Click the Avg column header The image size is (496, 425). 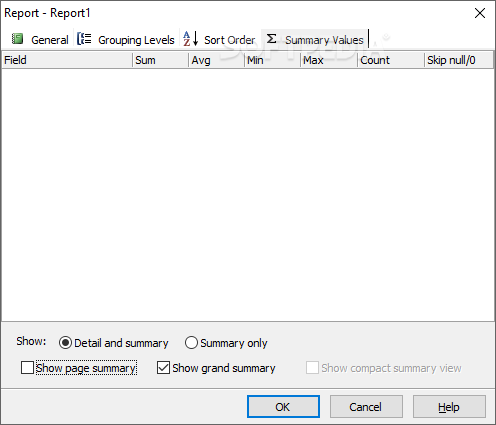click(x=216, y=60)
